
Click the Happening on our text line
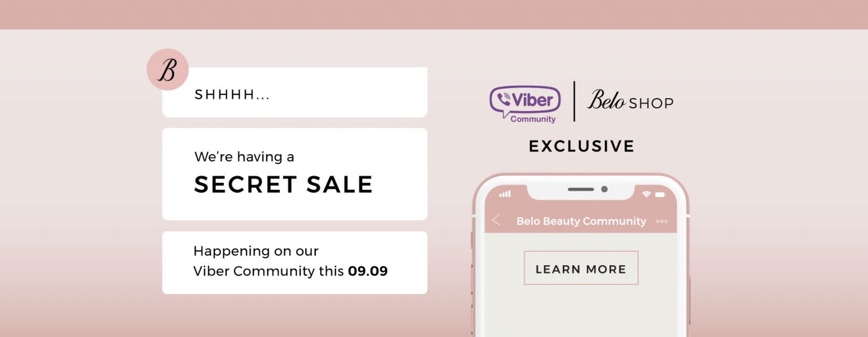[256, 251]
